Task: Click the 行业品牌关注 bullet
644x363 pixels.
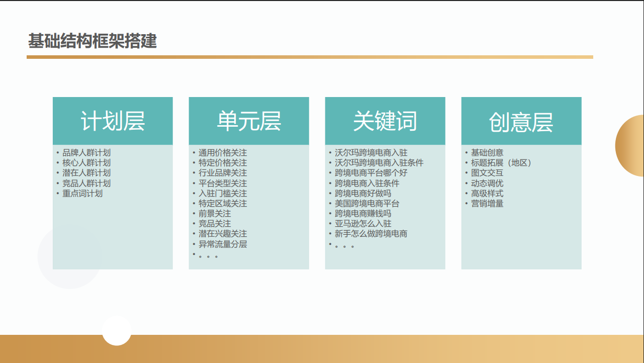Action: 223,173
